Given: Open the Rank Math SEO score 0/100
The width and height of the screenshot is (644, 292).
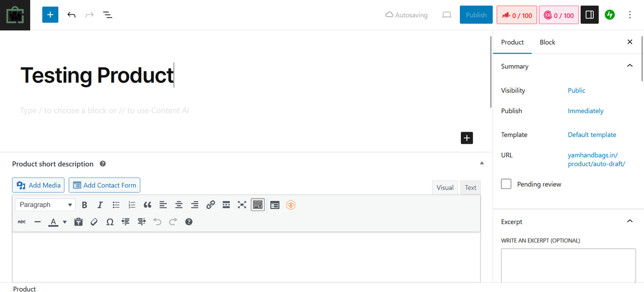Looking at the screenshot, I should [517, 15].
